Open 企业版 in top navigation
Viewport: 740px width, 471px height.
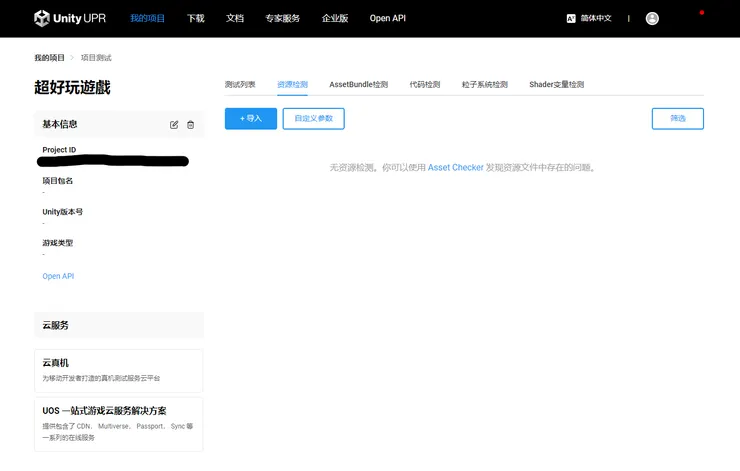[335, 18]
